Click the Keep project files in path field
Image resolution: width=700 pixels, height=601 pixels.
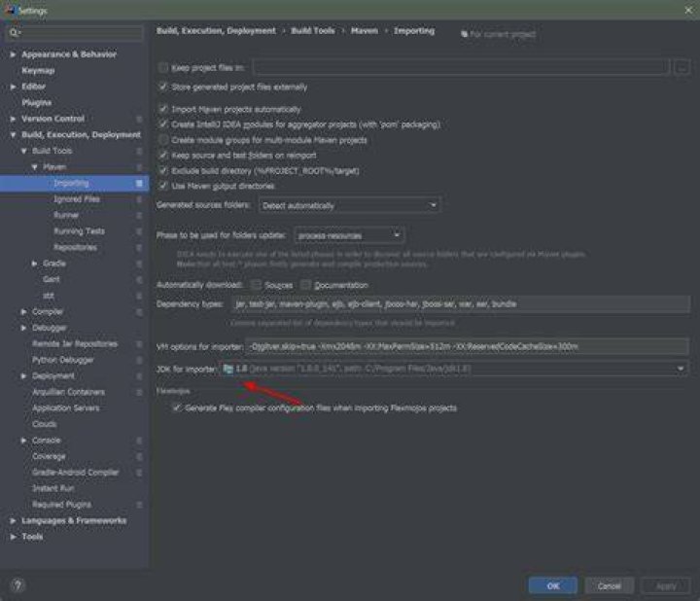(461, 67)
